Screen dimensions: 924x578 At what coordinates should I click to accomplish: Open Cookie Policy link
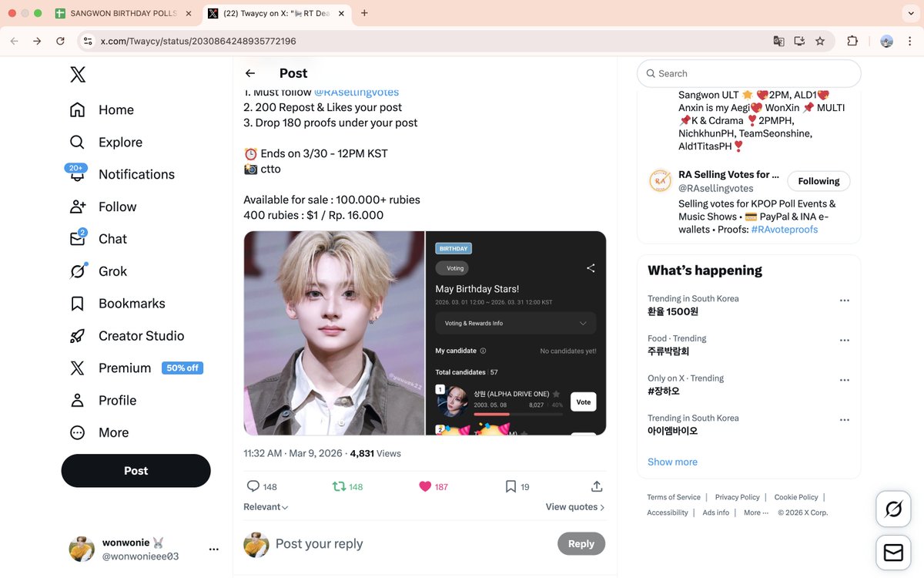click(796, 497)
